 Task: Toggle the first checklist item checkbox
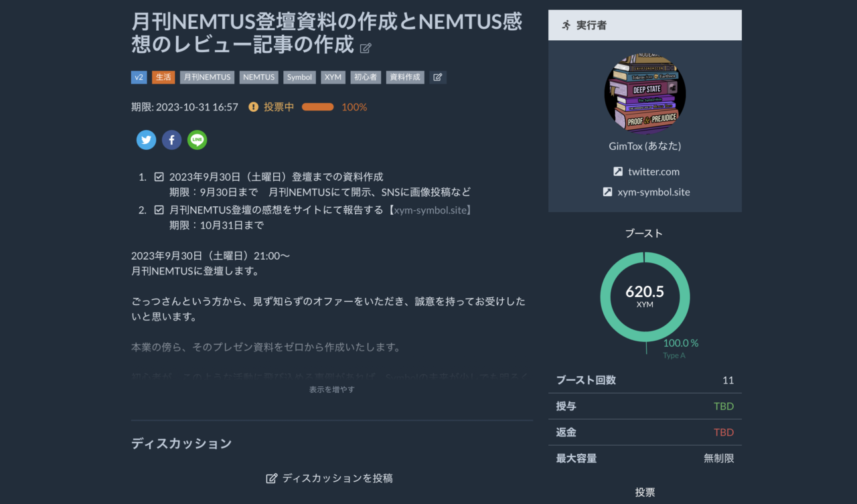pyautogui.click(x=159, y=177)
